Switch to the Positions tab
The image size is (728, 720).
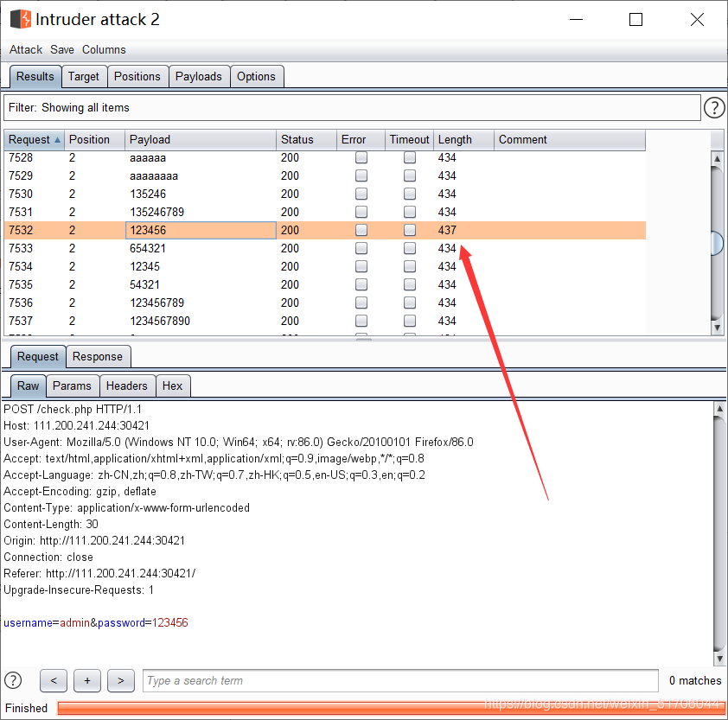(137, 76)
